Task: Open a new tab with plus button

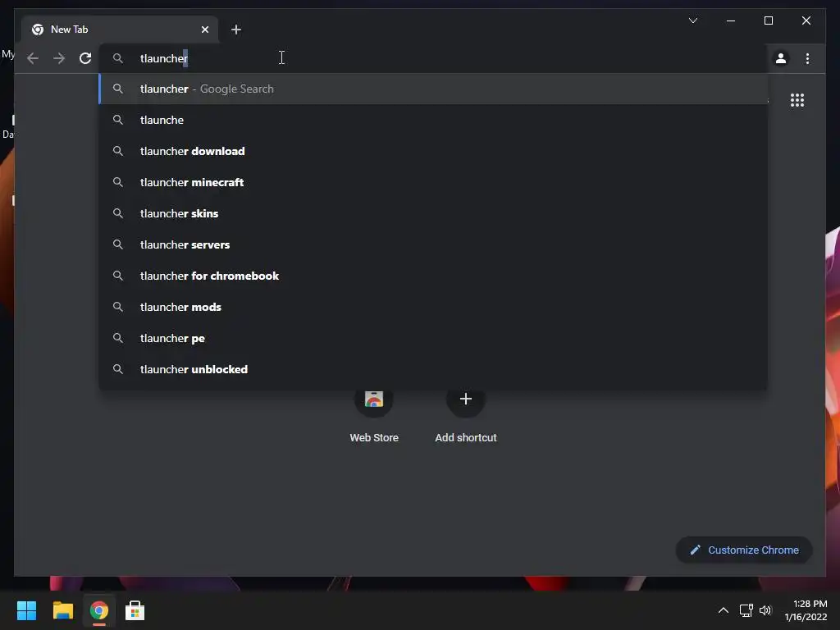Action: 235,30
